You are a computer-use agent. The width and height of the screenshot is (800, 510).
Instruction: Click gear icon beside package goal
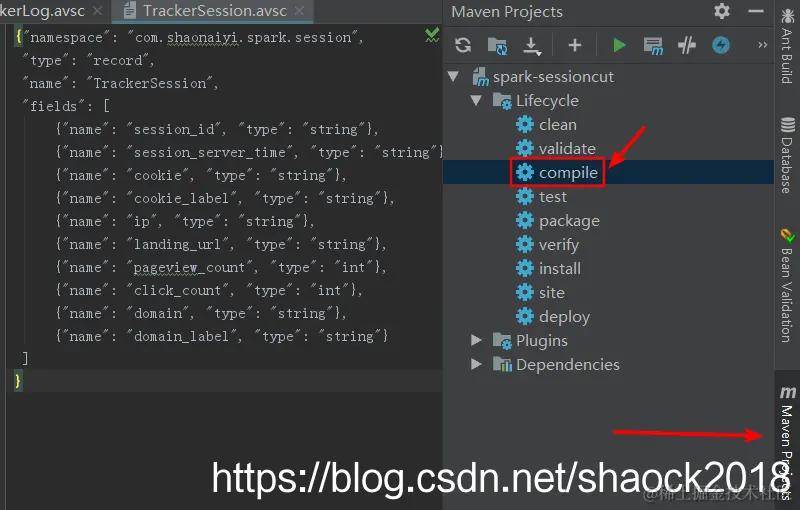coord(524,220)
